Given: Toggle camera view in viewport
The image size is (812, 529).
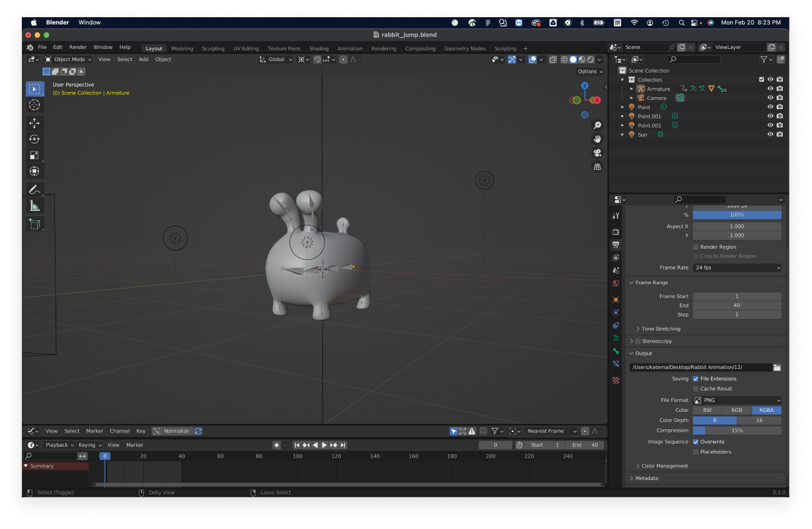Looking at the screenshot, I should pos(597,153).
